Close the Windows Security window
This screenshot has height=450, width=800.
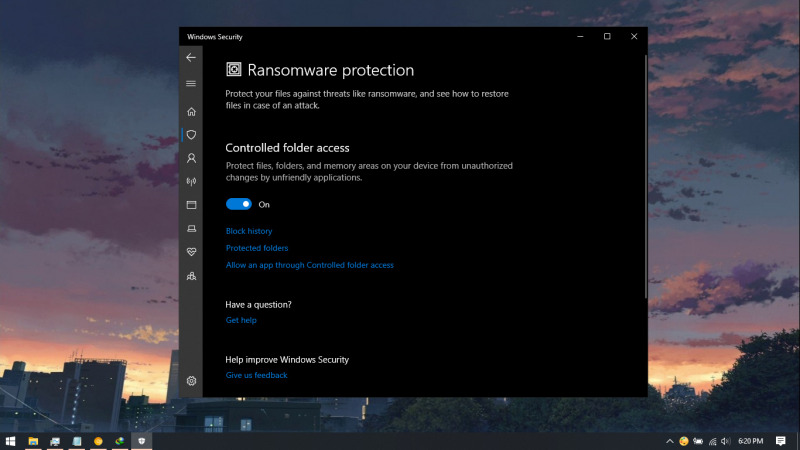(634, 36)
